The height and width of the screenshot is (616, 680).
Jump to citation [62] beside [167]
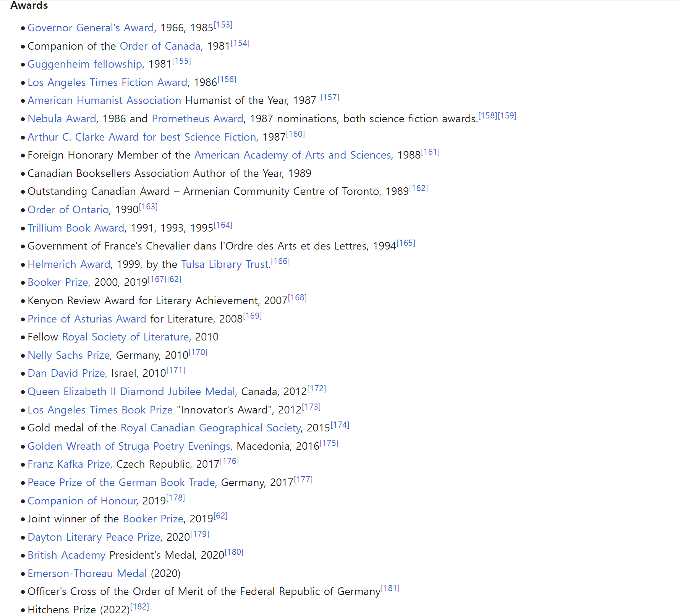point(174,279)
